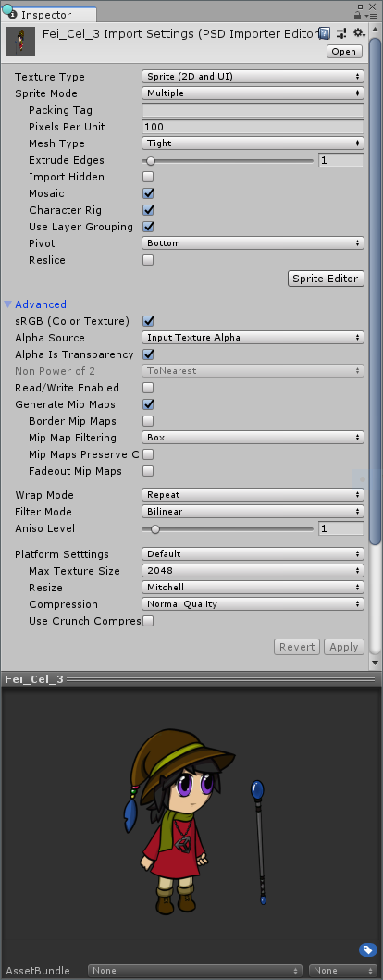Image resolution: width=383 pixels, height=980 pixels.
Task: Click the blue asset label tag icon
Action: pos(367,950)
